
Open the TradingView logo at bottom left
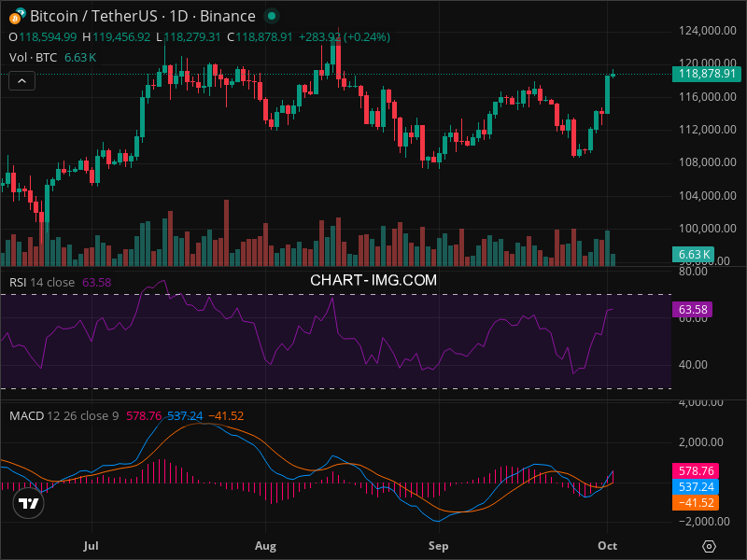[x=28, y=504]
